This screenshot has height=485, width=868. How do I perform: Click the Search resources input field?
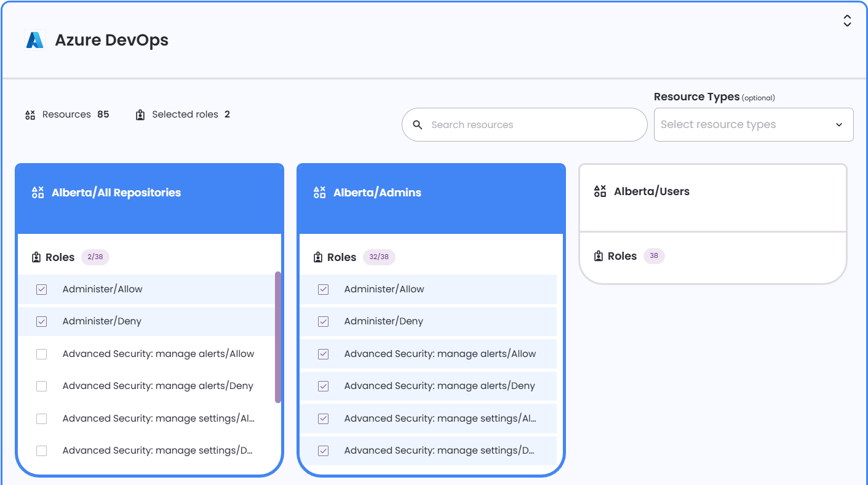(x=525, y=125)
